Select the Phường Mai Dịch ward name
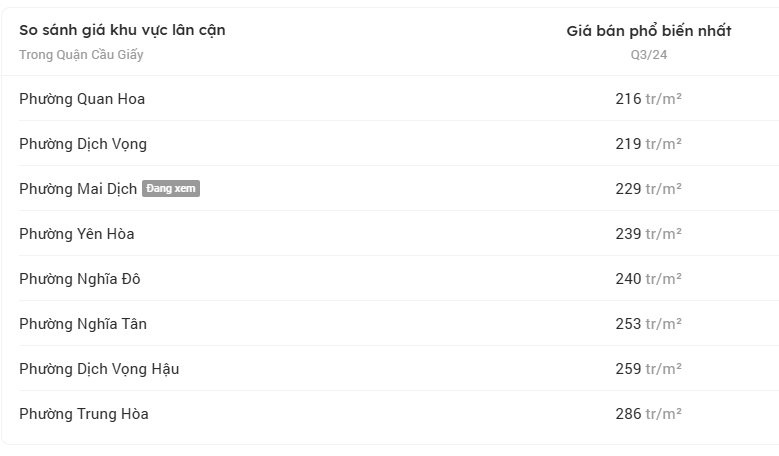The height and width of the screenshot is (456, 779). pyautogui.click(x=78, y=189)
